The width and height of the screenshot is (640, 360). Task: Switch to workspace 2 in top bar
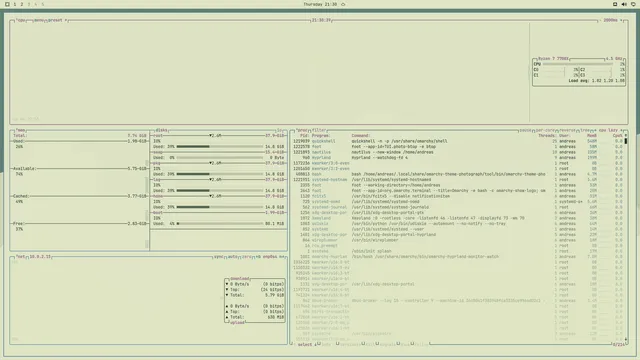tap(22, 4)
